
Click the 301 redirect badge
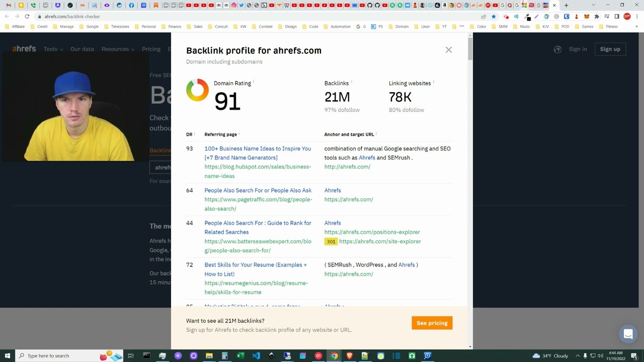coord(331,242)
